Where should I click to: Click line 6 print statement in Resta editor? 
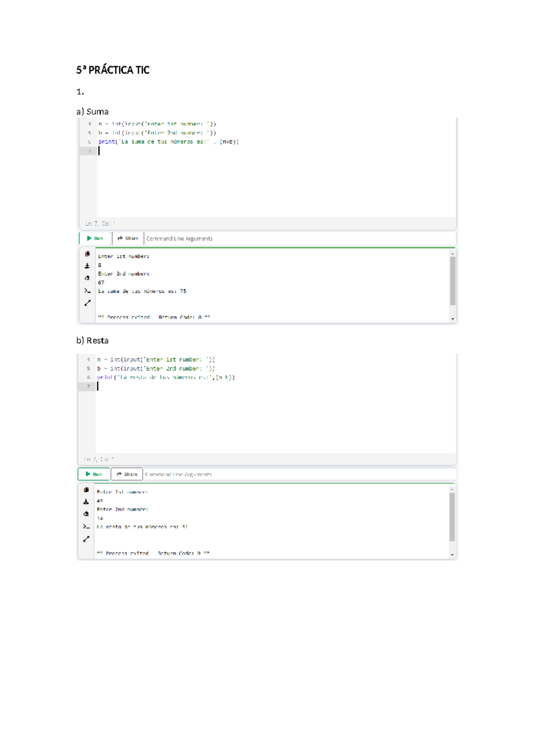(166, 378)
